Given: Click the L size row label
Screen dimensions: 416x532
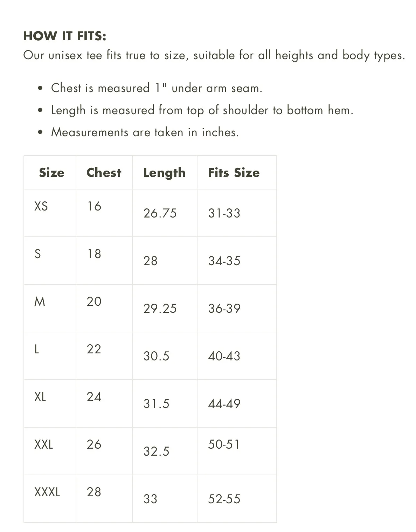Looking at the screenshot, I should coord(36,349).
